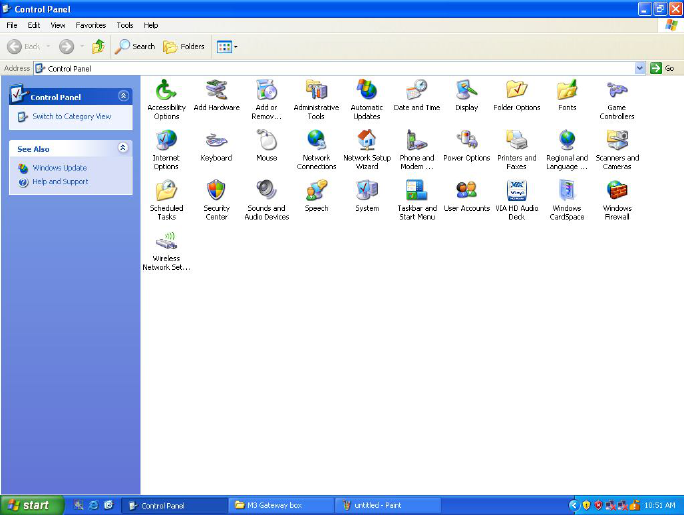This screenshot has height=515, width=684.
Task: Open Windows Firewall
Action: click(x=617, y=200)
